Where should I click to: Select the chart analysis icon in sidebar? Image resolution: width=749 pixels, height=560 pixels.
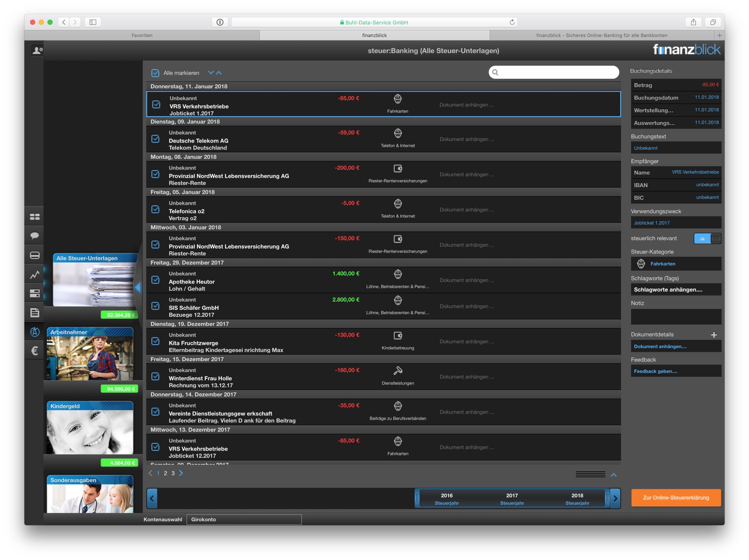tap(34, 274)
